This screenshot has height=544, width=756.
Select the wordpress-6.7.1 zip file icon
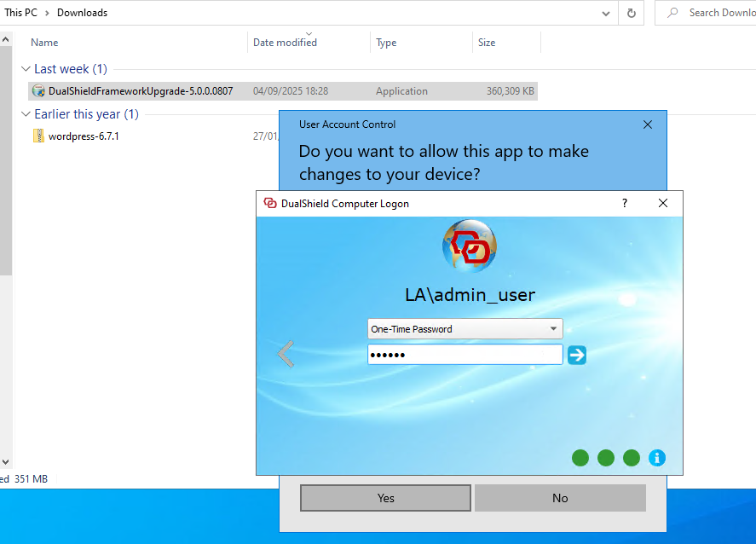click(38, 136)
